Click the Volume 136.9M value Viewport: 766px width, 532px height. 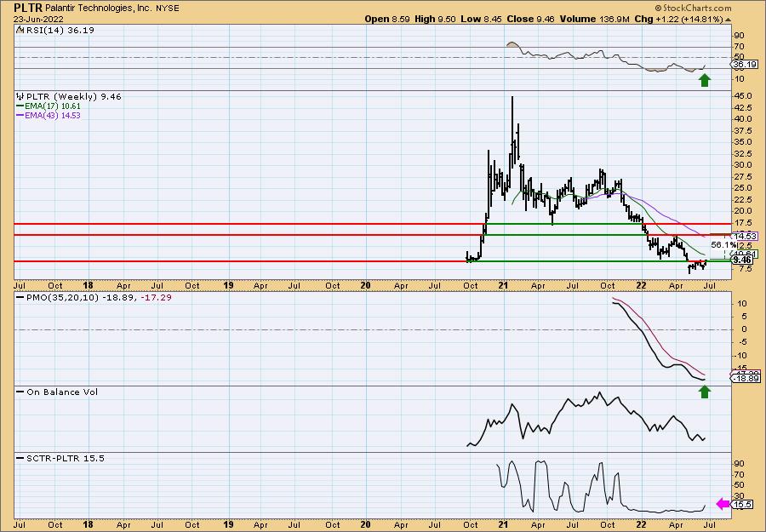pos(595,19)
